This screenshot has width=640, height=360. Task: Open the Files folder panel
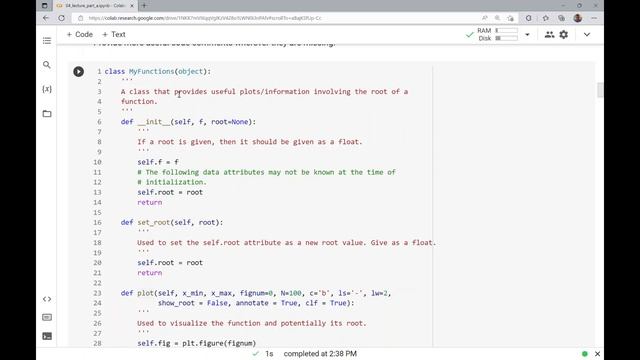(47, 113)
